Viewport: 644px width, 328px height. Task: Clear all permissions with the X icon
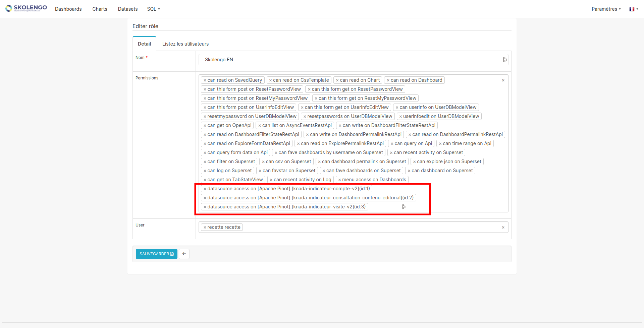(503, 80)
